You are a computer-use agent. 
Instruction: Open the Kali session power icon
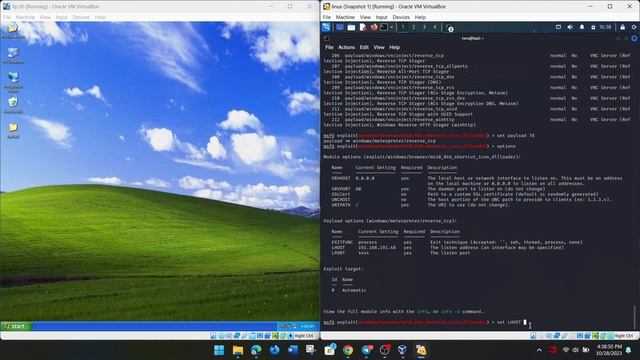(634, 27)
